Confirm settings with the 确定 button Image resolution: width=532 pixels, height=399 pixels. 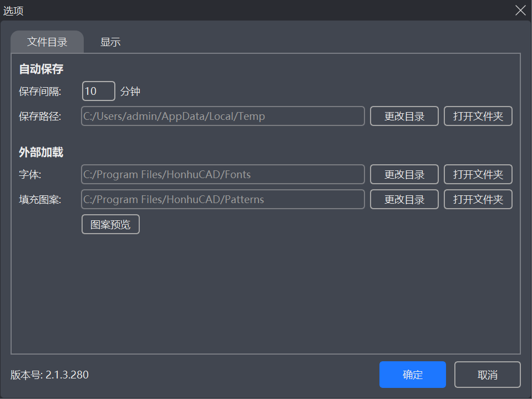(412, 375)
